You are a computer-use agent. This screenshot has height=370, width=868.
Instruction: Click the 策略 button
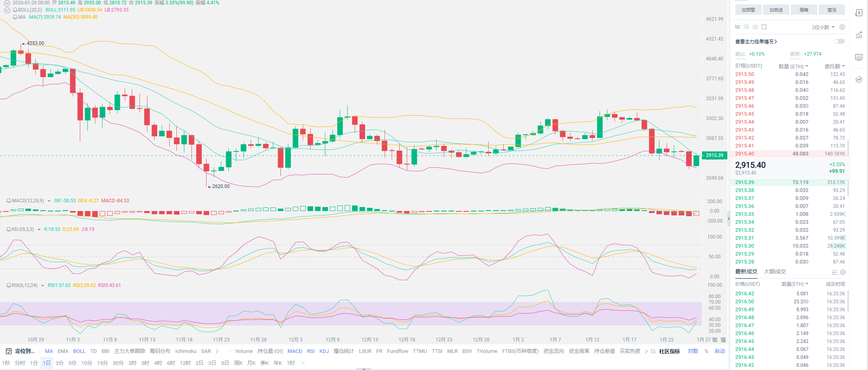pyautogui.click(x=804, y=10)
